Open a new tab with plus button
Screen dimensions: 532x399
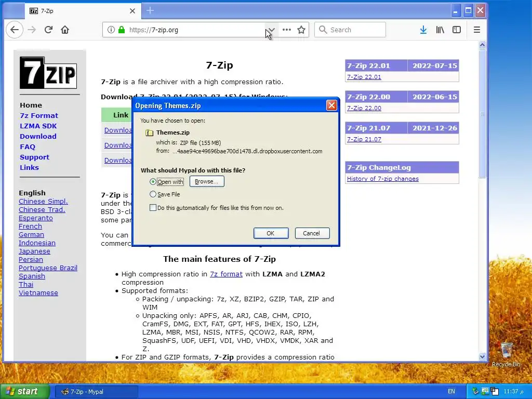(150, 11)
